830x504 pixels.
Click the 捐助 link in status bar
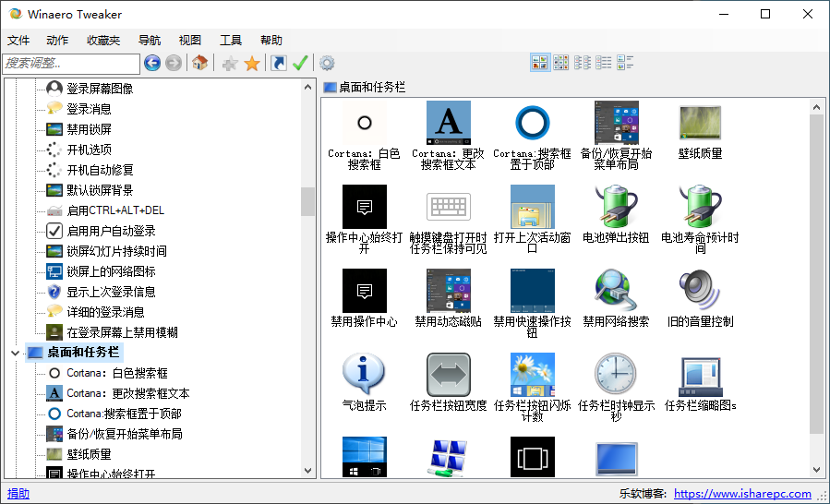(x=18, y=494)
